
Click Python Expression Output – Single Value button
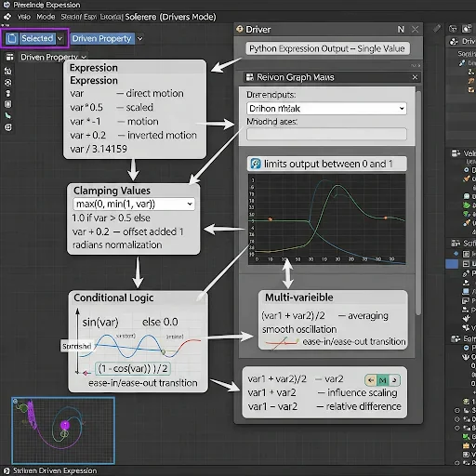(x=327, y=48)
